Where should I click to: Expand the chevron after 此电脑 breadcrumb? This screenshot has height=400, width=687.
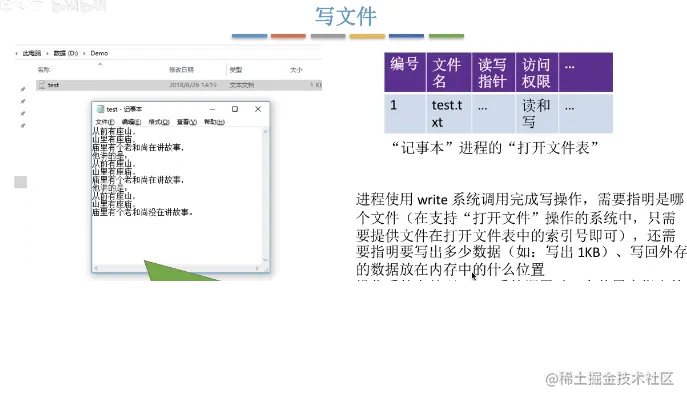click(x=47, y=53)
